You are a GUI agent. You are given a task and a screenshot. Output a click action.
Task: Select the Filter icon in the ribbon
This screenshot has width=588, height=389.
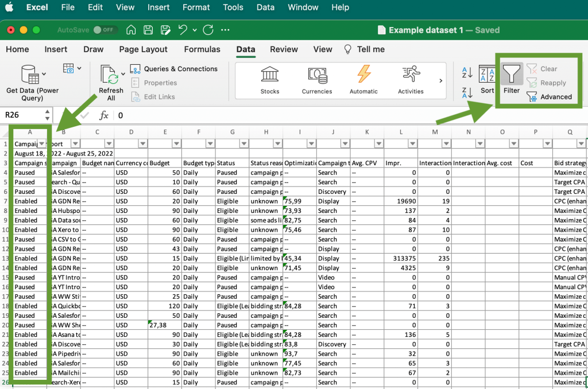coord(511,77)
